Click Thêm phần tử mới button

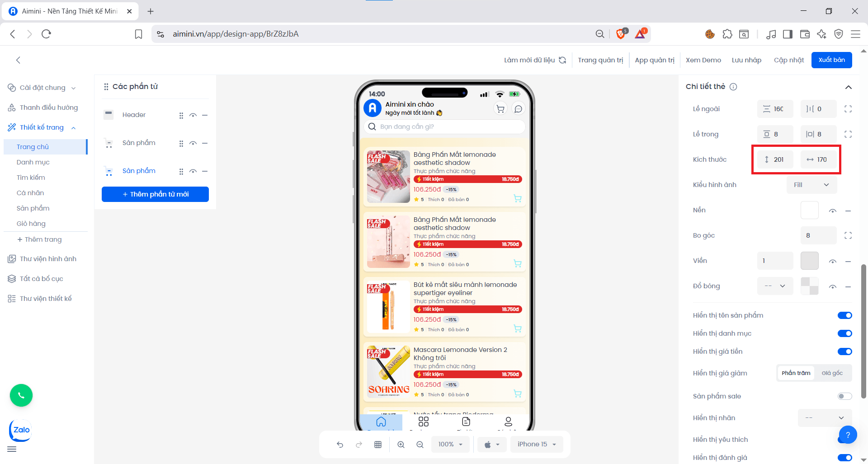(x=155, y=194)
